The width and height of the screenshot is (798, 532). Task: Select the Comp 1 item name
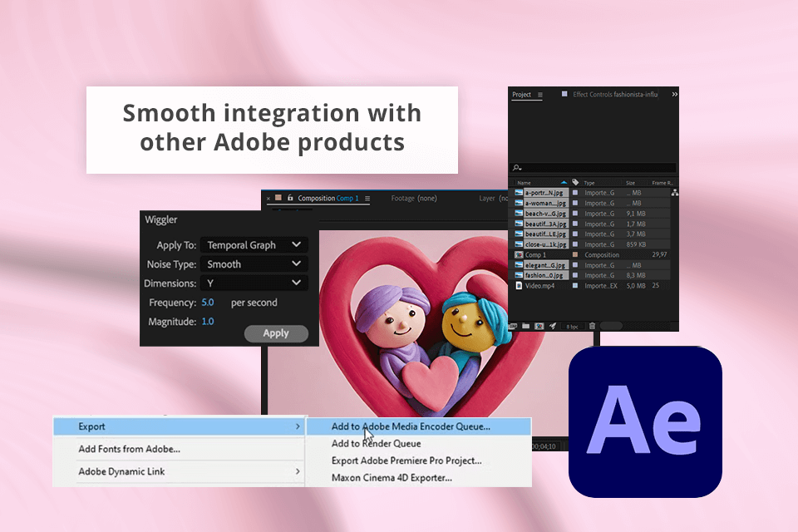coord(535,254)
